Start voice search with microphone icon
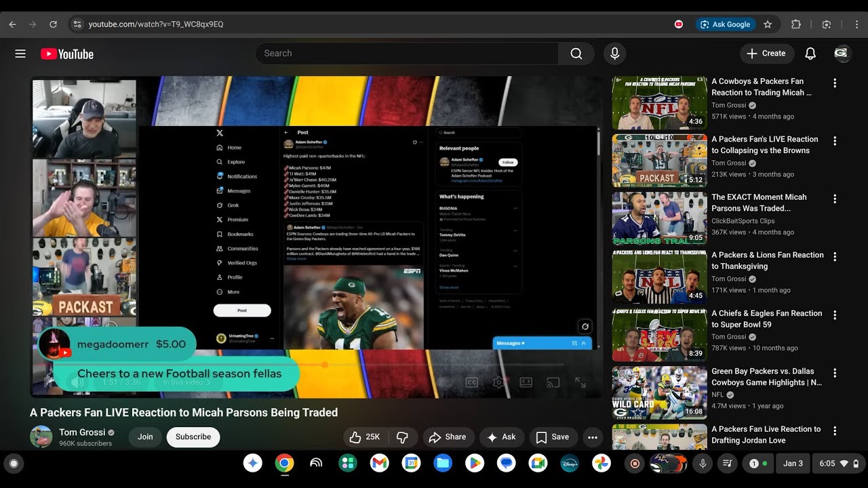This screenshot has width=868, height=488. pos(614,54)
